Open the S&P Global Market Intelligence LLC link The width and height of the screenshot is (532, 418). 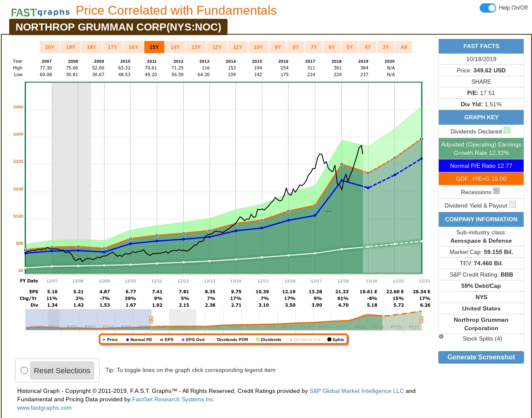point(357,391)
